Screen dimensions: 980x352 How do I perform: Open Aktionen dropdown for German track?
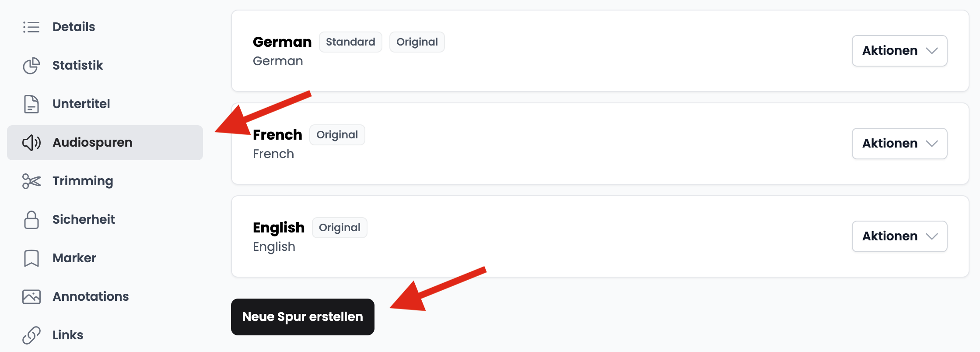coord(899,51)
